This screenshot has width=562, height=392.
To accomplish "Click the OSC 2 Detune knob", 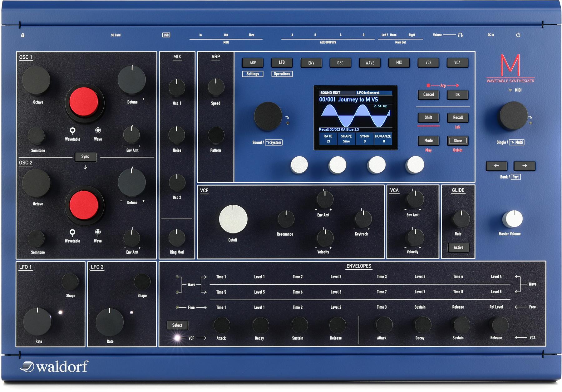I will [x=132, y=183].
